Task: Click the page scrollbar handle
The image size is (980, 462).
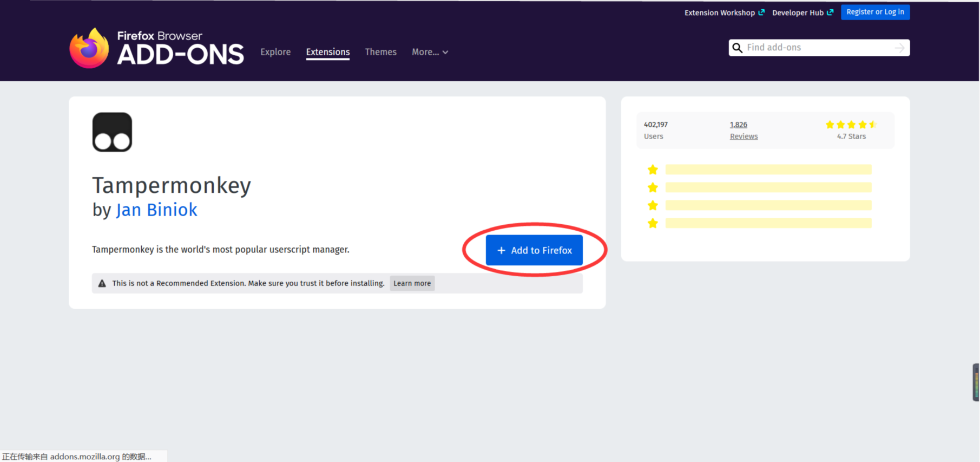Action: pyautogui.click(x=976, y=382)
